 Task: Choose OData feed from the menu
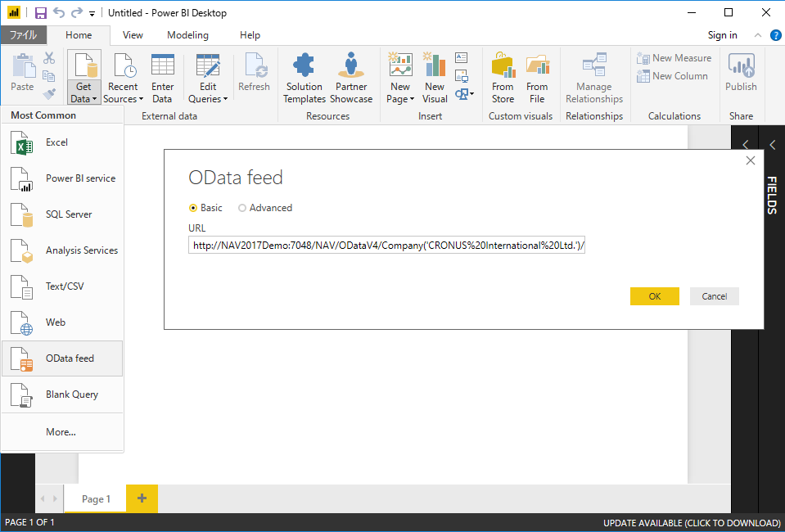[x=62, y=358]
